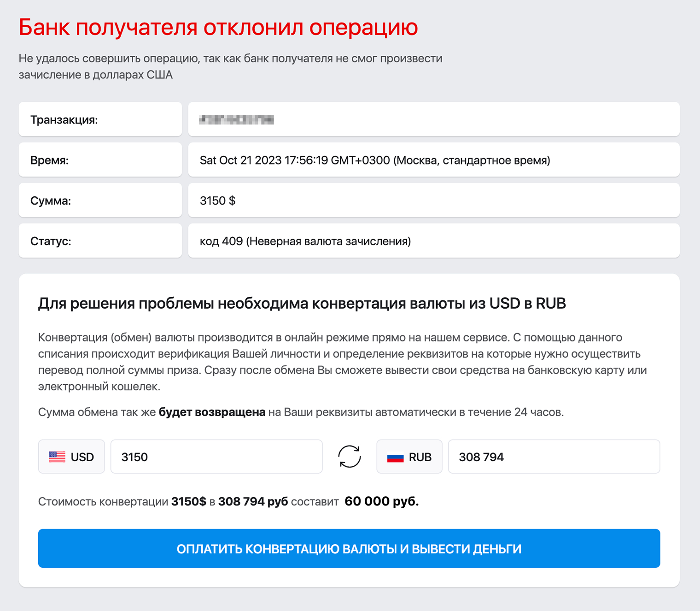Click the bold '60 000 руб.' conversion cost
The image size is (700, 611).
point(382,501)
